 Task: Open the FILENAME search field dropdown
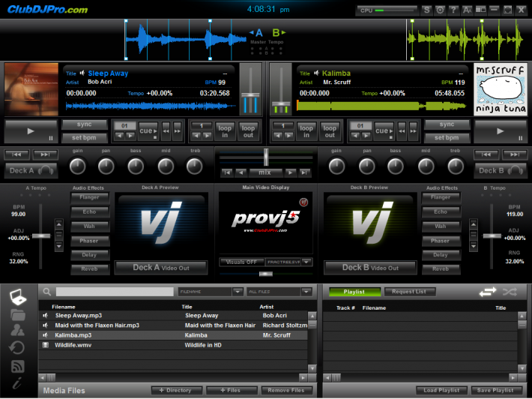click(238, 292)
